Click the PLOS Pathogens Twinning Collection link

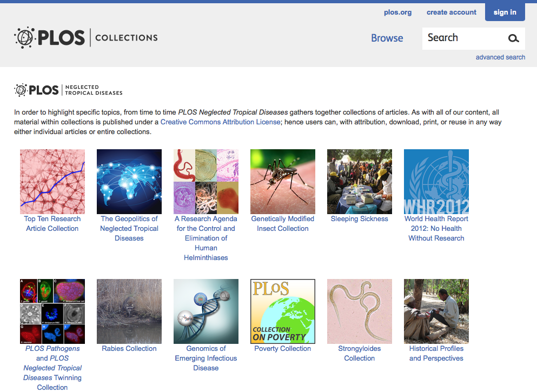(x=52, y=368)
